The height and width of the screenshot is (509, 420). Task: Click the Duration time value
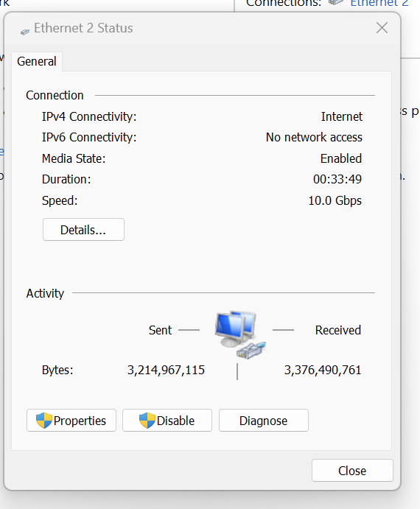coord(337,179)
